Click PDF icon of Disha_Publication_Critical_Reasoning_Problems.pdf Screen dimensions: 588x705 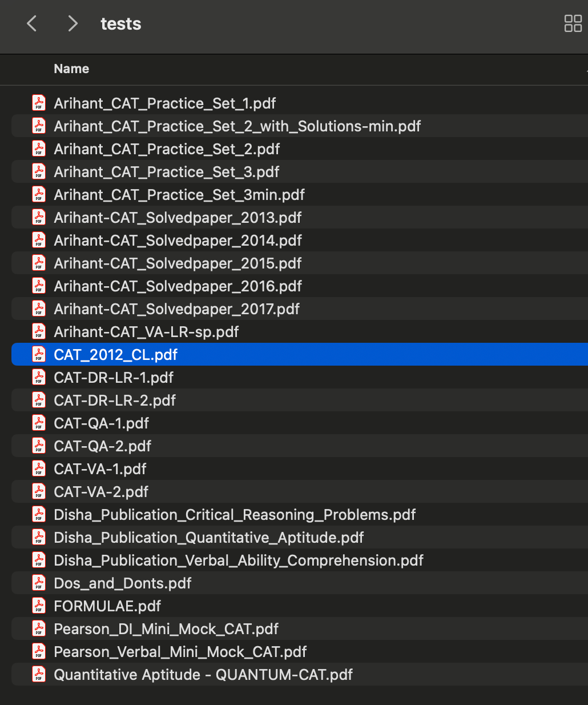tap(39, 514)
